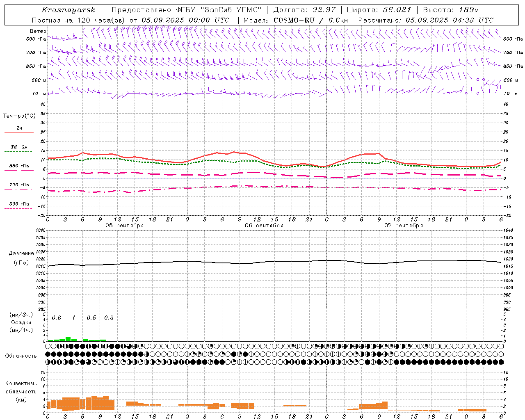Click the '10 м' wind level label on left
This screenshot has width=525, height=420.
39,94
